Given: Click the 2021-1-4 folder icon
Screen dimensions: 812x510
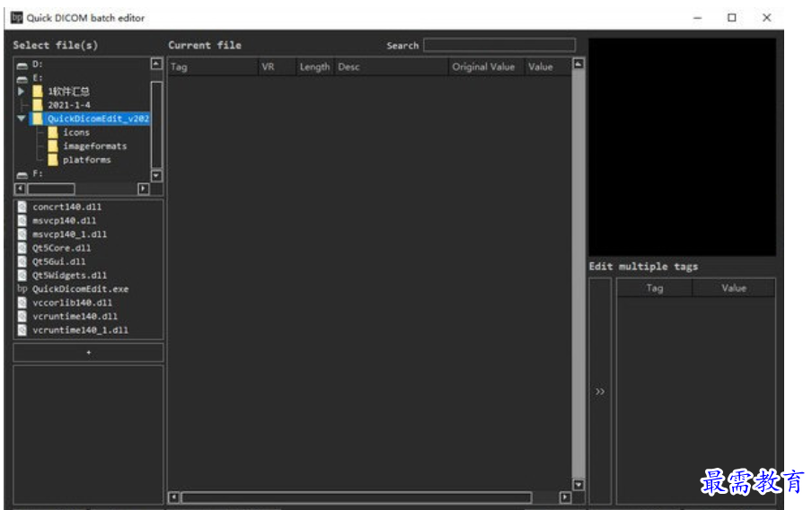Looking at the screenshot, I should [x=37, y=105].
